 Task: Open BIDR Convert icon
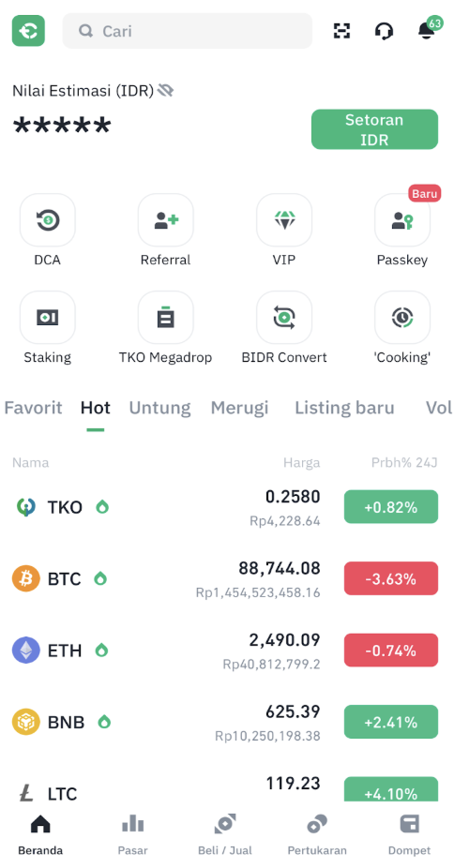click(x=284, y=317)
